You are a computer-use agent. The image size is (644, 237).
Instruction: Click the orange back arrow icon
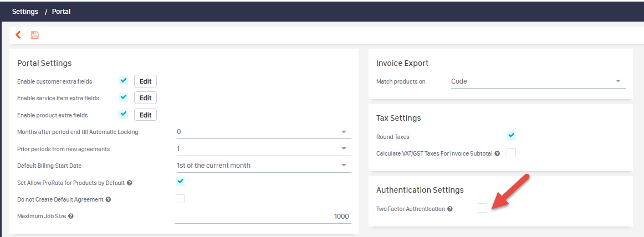[18, 35]
